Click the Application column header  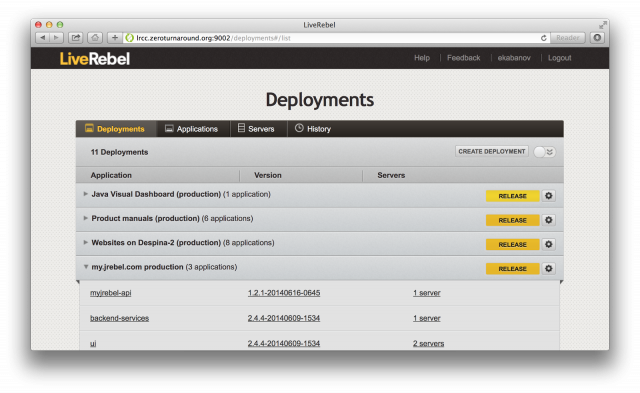click(111, 175)
